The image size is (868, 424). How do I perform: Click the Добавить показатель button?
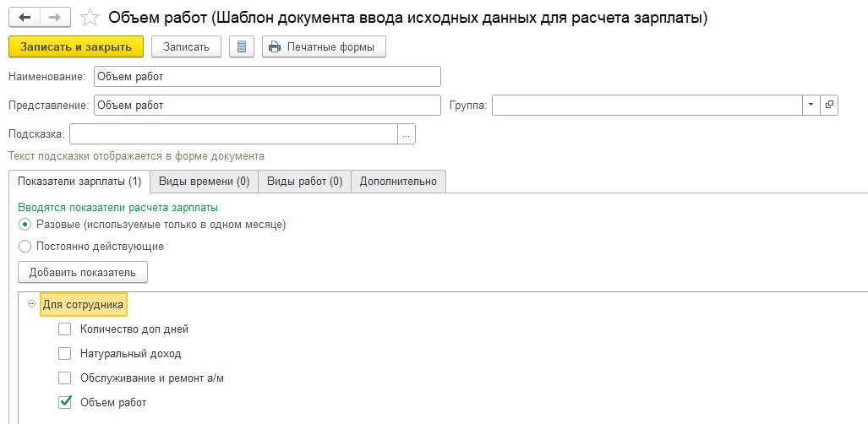(83, 272)
